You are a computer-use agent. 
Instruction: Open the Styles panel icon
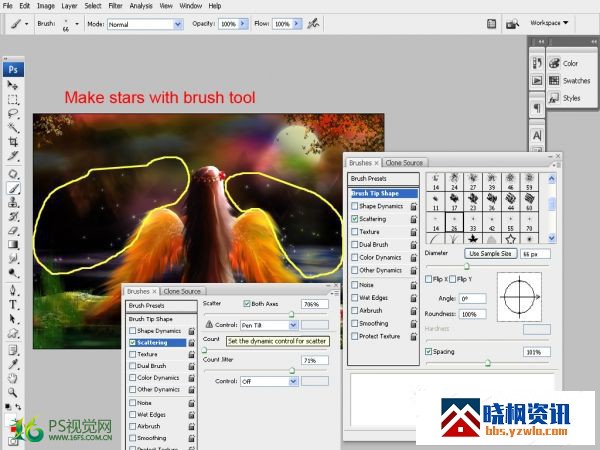(x=554, y=98)
